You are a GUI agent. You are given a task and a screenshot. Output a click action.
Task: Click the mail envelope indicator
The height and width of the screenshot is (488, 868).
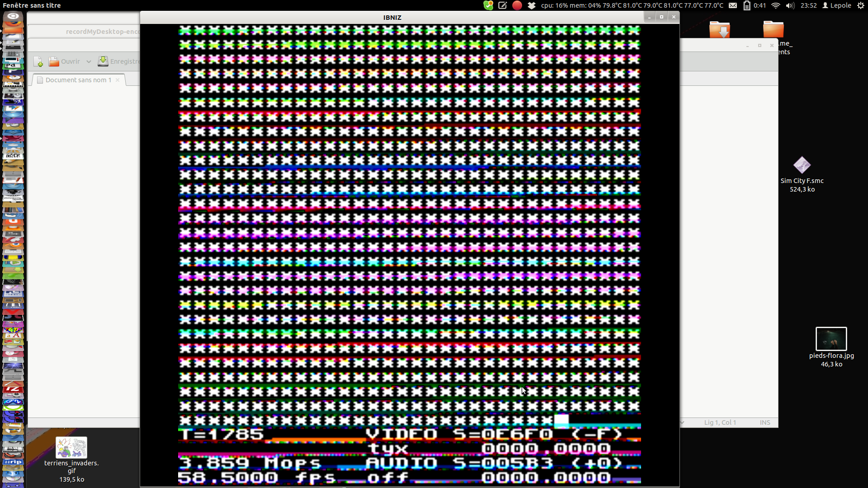(x=733, y=5)
